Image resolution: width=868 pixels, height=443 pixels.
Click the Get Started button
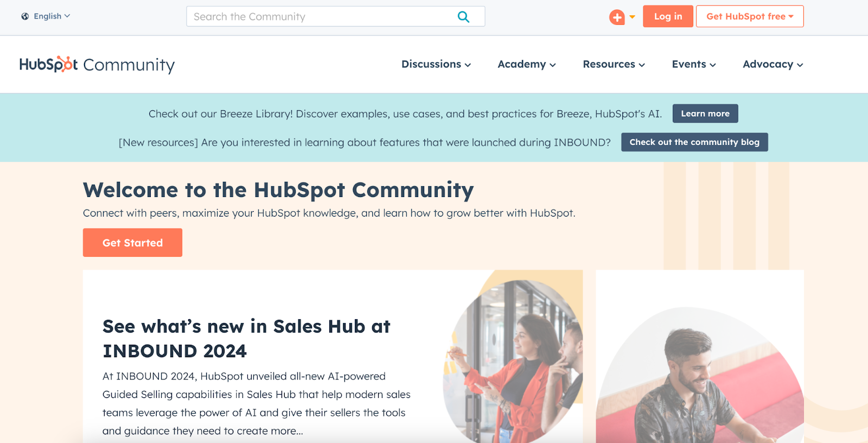(132, 243)
